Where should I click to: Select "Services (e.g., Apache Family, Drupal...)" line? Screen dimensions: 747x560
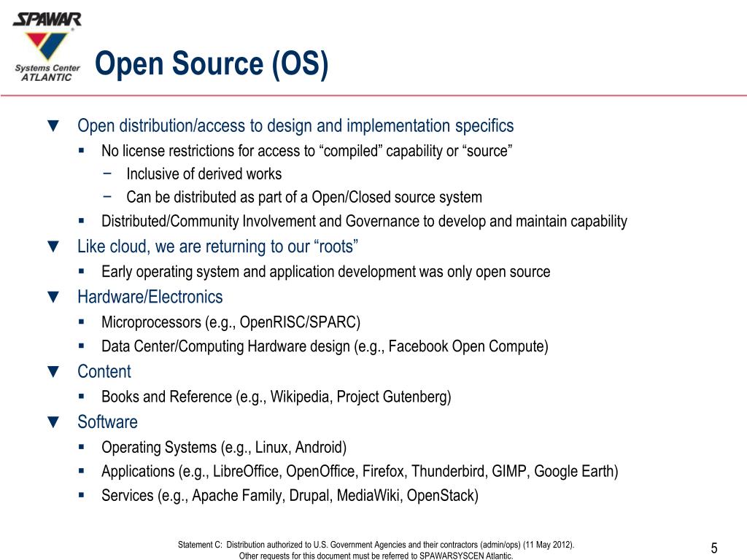click(x=290, y=496)
